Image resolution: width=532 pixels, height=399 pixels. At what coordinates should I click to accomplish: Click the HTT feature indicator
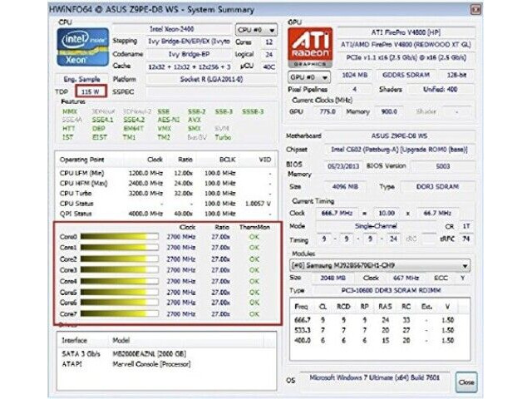pyautogui.click(x=68, y=128)
